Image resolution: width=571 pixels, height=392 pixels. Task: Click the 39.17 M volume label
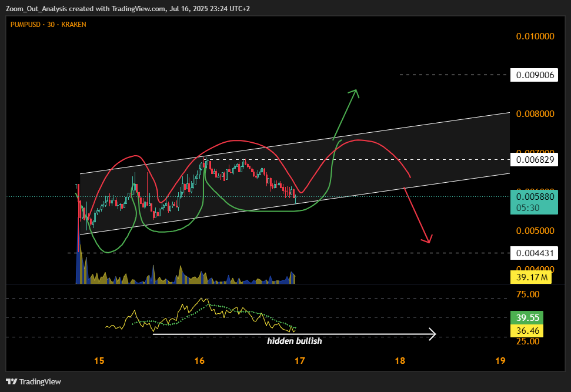pos(532,277)
